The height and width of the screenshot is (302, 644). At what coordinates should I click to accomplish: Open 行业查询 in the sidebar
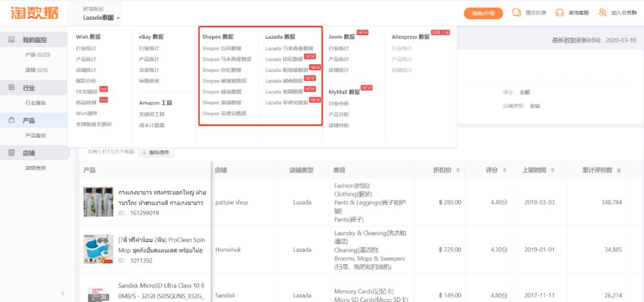pos(36,103)
